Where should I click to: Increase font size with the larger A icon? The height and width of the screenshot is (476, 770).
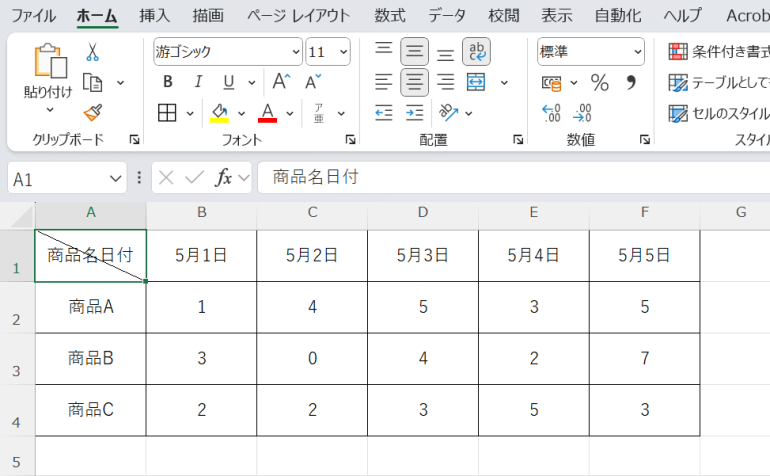pos(281,82)
